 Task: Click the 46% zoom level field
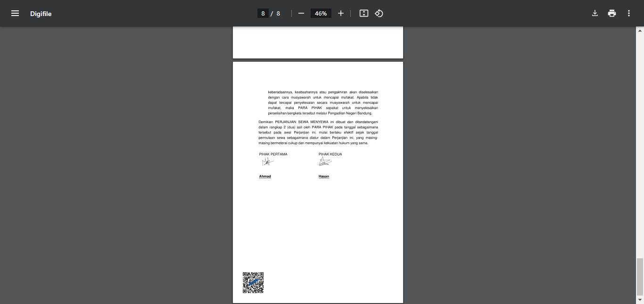pyautogui.click(x=321, y=13)
